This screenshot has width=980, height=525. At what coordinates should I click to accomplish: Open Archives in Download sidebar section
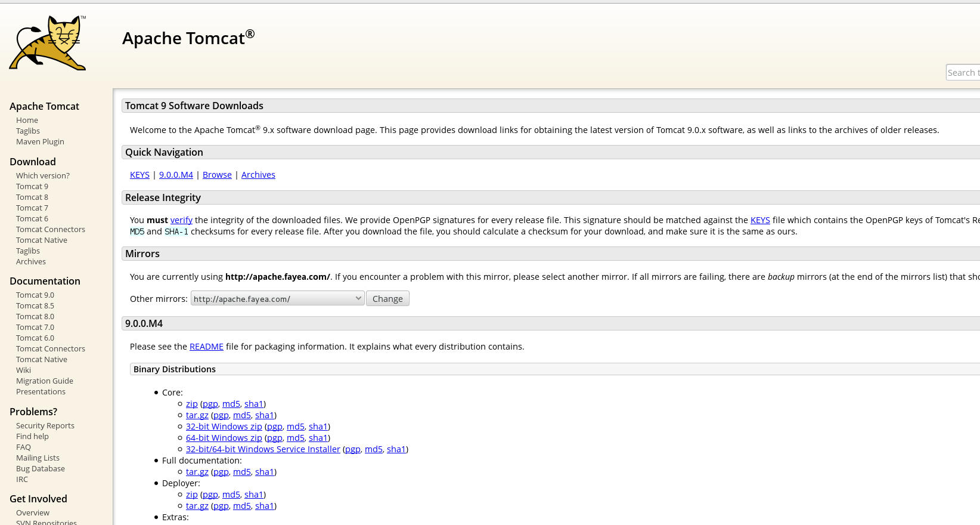pyautogui.click(x=31, y=261)
